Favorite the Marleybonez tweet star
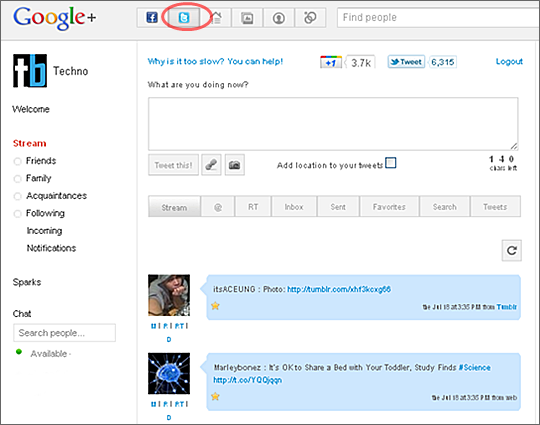Viewport: 540px width, 425px height. click(215, 396)
